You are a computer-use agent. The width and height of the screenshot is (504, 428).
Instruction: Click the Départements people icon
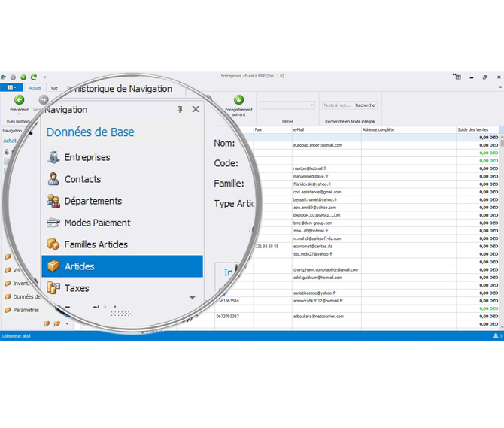(53, 201)
